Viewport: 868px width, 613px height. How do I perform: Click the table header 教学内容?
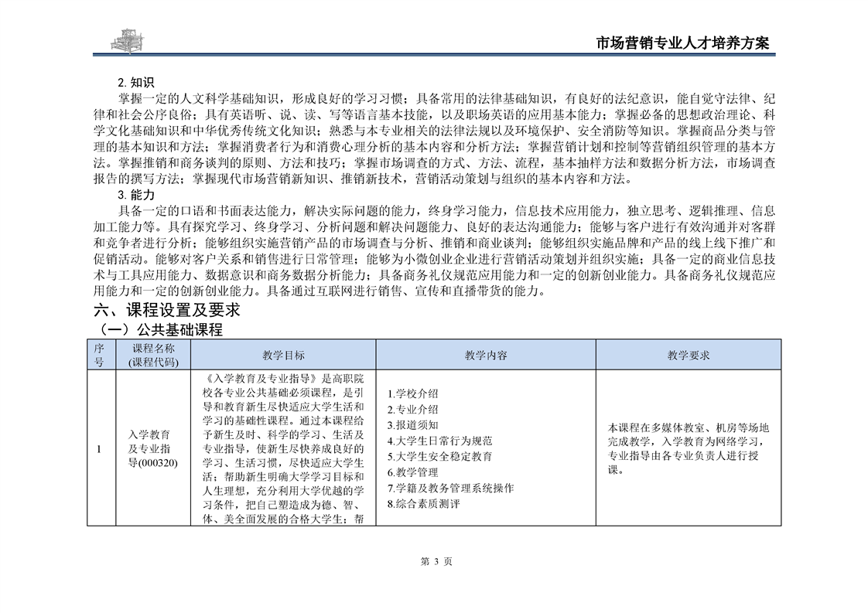[x=486, y=355]
